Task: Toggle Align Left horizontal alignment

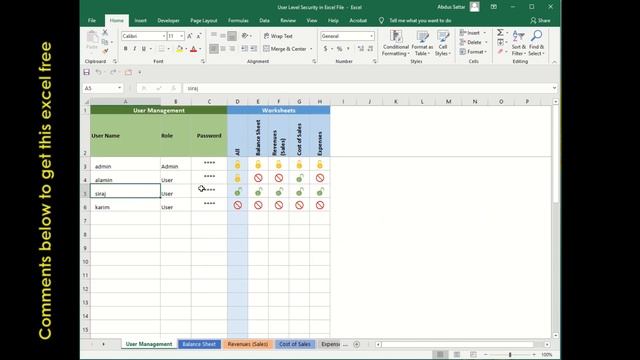Action: [x=214, y=49]
